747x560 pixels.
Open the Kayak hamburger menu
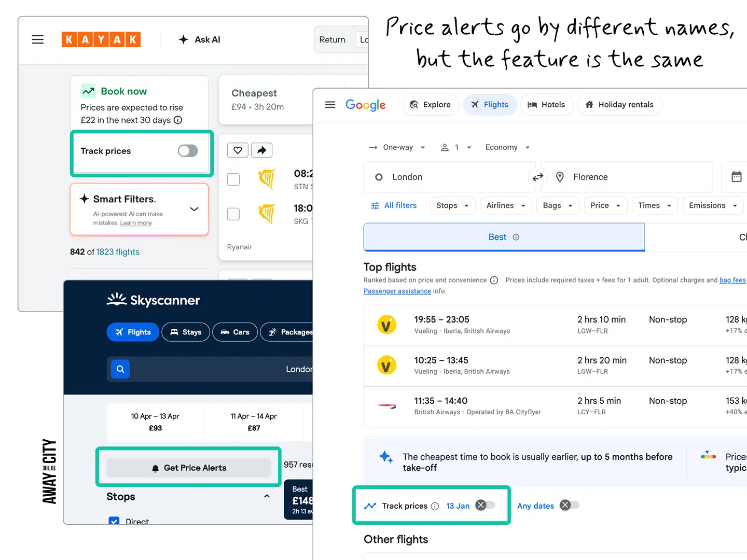tap(38, 39)
